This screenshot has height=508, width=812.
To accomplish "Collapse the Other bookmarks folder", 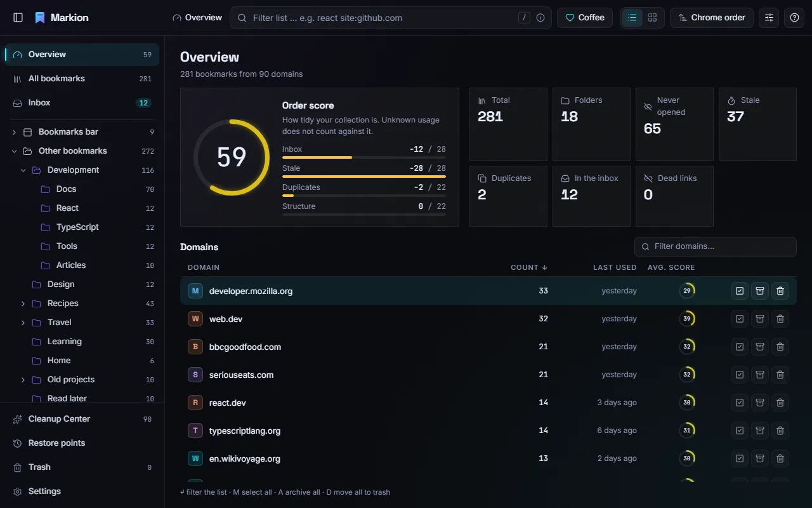I will (14, 151).
